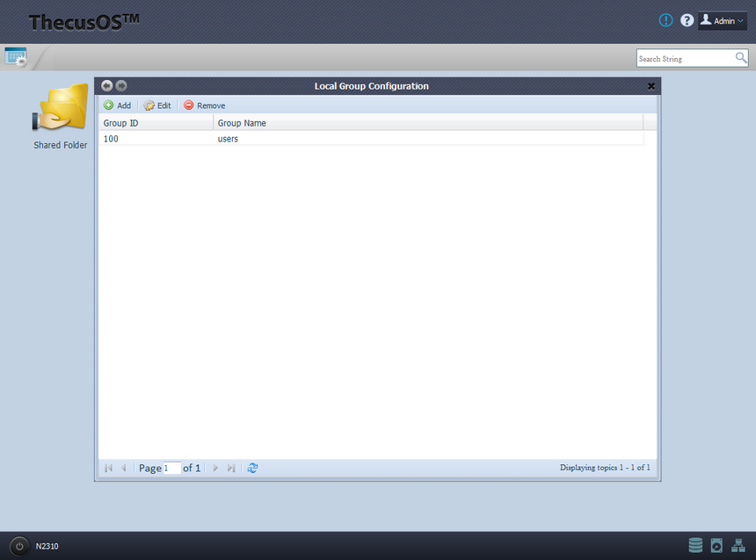Open the help question mark icon

click(x=687, y=20)
